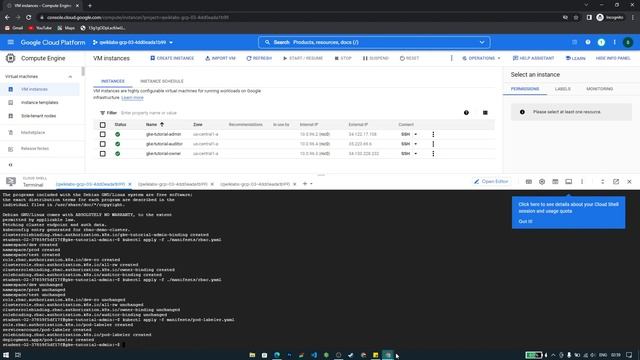Show filter help question icon above table
Viewport: 640px width, 360px height.
[x=466, y=113]
